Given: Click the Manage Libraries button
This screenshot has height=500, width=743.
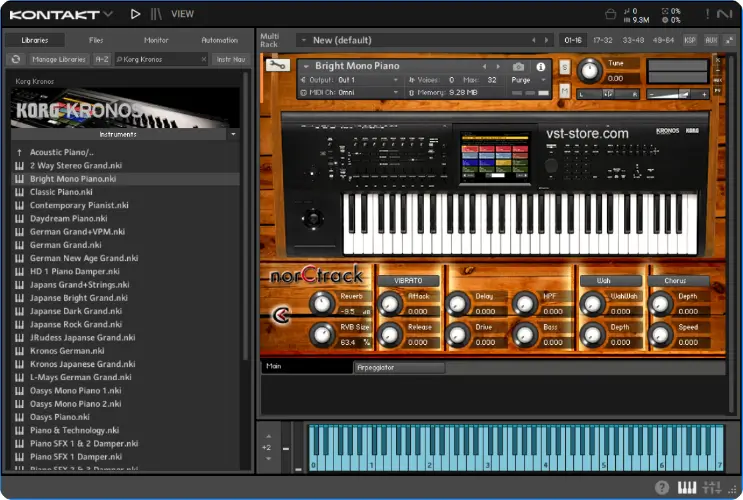Looking at the screenshot, I should pyautogui.click(x=59, y=59).
